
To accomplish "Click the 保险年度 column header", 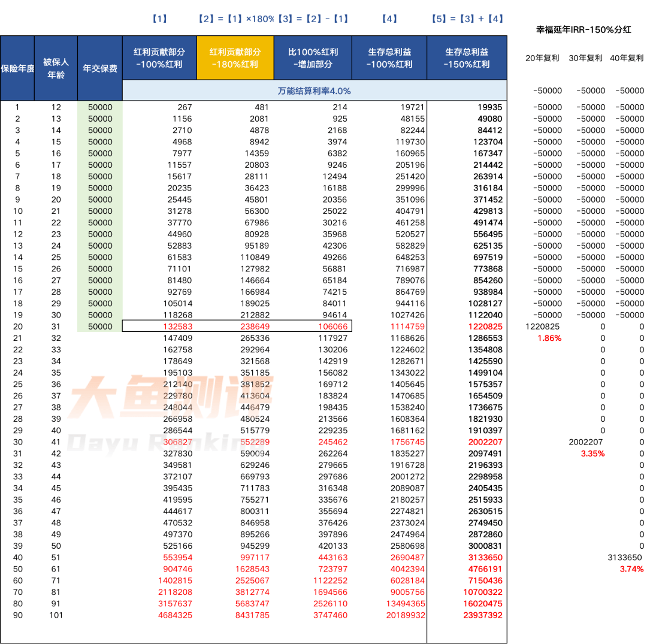I will tap(17, 68).
